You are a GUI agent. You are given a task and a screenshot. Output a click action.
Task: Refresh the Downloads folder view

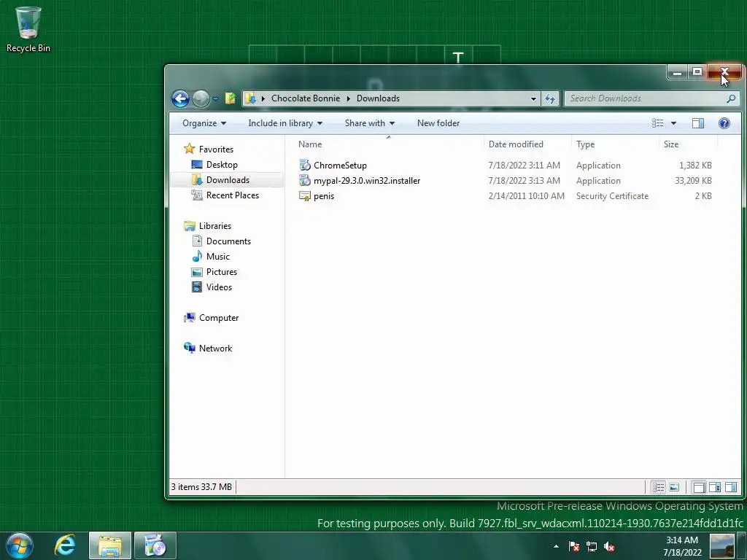click(x=550, y=98)
